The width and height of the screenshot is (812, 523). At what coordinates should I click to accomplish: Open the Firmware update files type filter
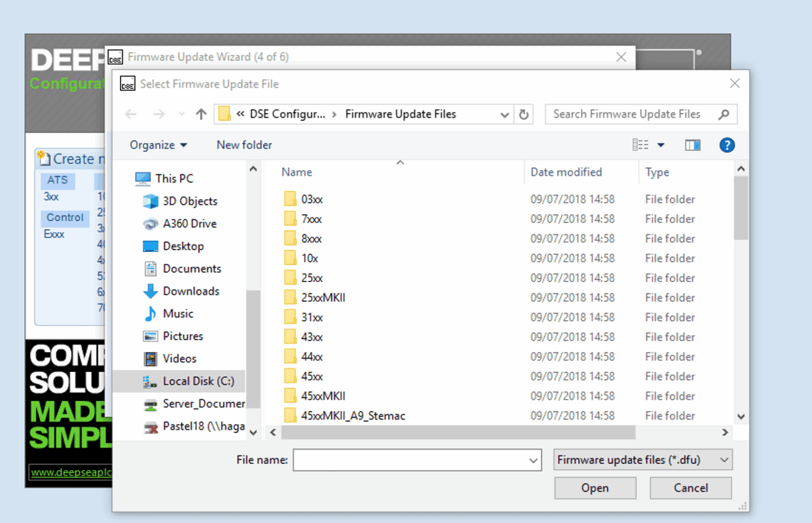point(643,460)
